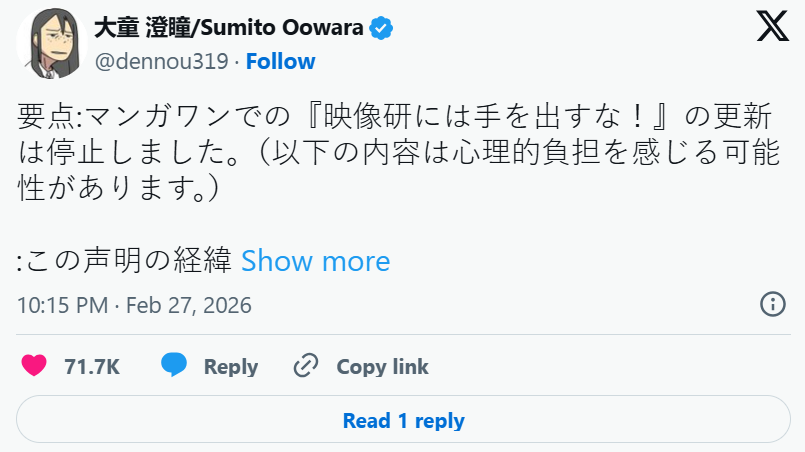The height and width of the screenshot is (452, 805).
Task: Expand the tweet with Show more
Action: click(315, 261)
